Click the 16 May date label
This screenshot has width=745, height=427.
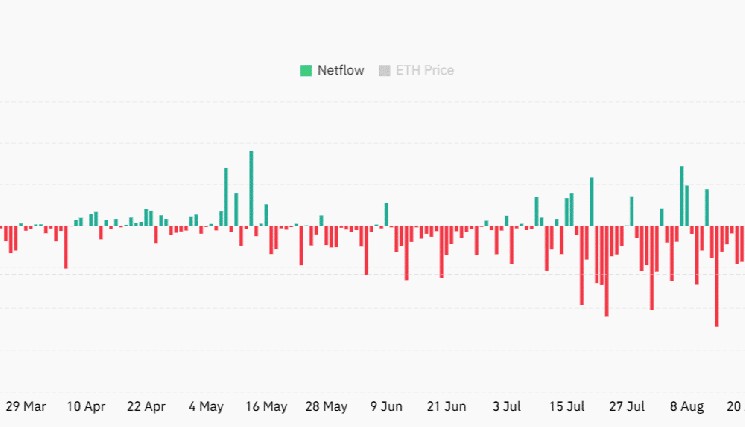[x=266, y=407]
